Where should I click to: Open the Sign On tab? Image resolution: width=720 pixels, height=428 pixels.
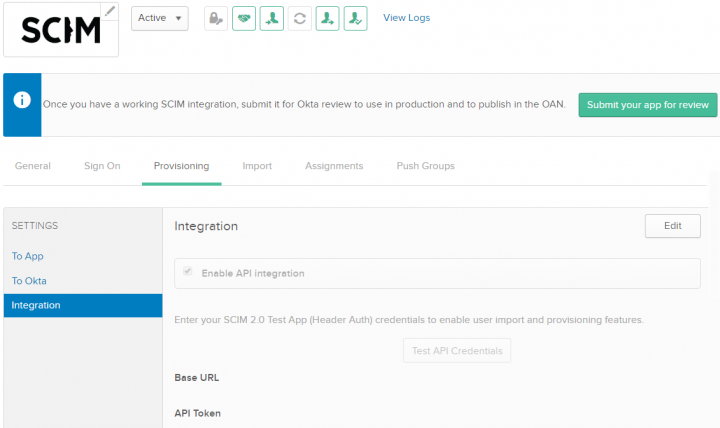[x=102, y=166]
